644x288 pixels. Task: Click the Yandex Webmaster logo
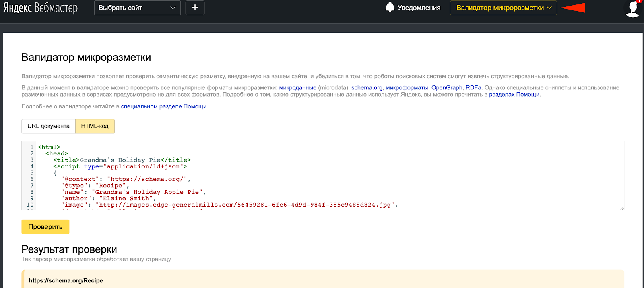[40, 8]
